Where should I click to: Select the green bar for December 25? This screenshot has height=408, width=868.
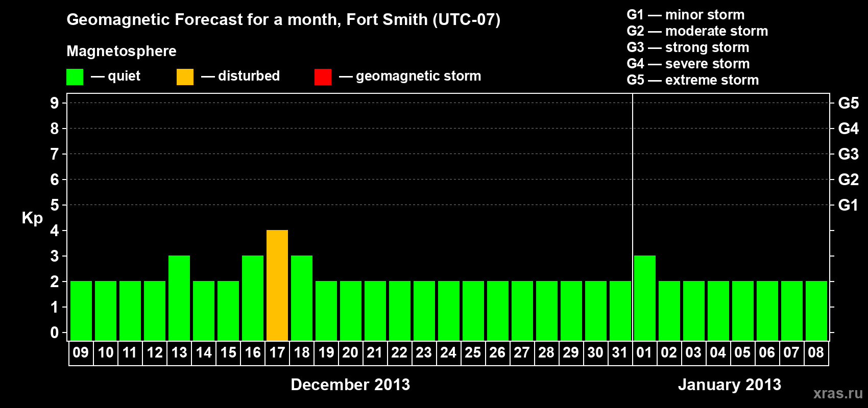click(x=473, y=311)
